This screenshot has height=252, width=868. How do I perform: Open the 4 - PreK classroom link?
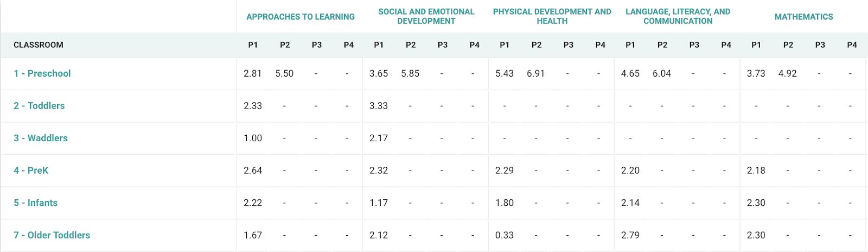31,171
